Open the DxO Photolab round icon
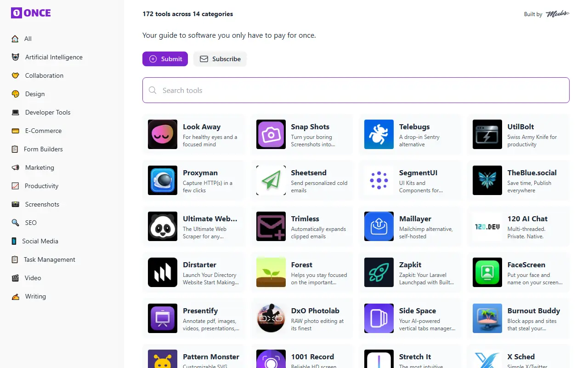 click(x=271, y=318)
